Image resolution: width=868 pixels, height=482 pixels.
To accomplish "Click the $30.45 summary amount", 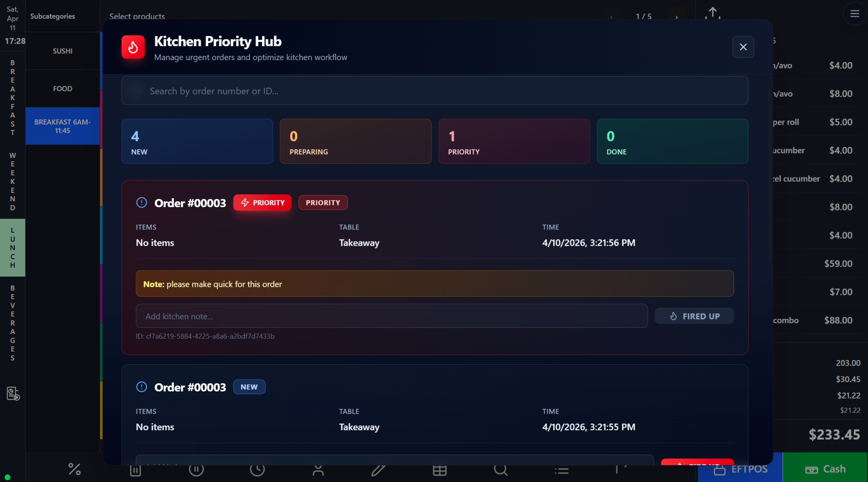I will (x=848, y=379).
